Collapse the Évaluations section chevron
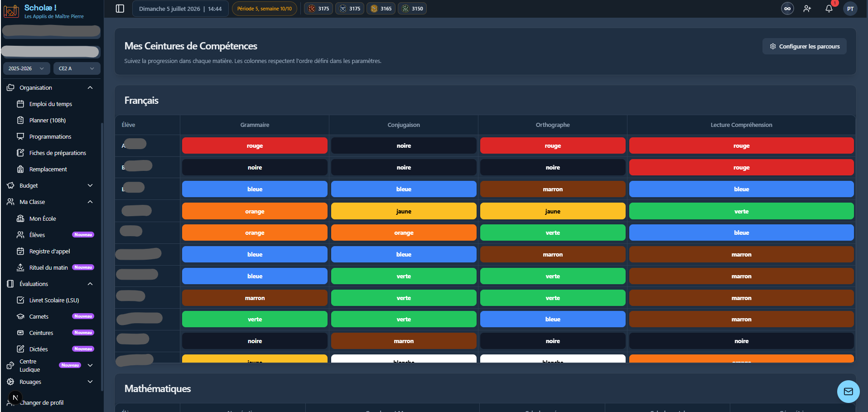The width and height of the screenshot is (868, 412). (x=90, y=284)
